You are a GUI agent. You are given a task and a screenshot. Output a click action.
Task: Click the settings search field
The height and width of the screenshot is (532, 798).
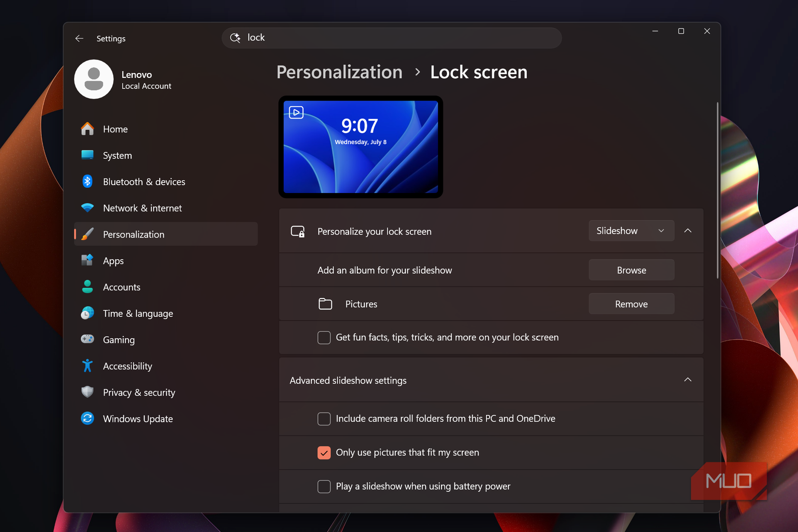point(392,38)
